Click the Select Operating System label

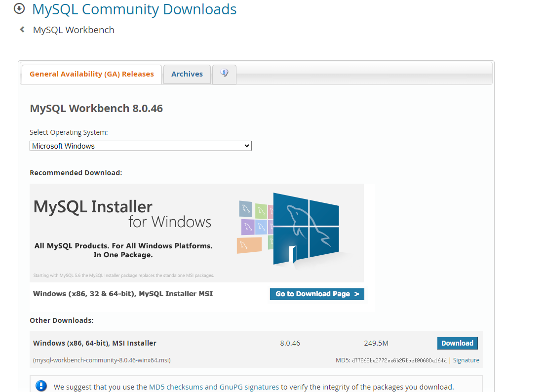(69, 132)
